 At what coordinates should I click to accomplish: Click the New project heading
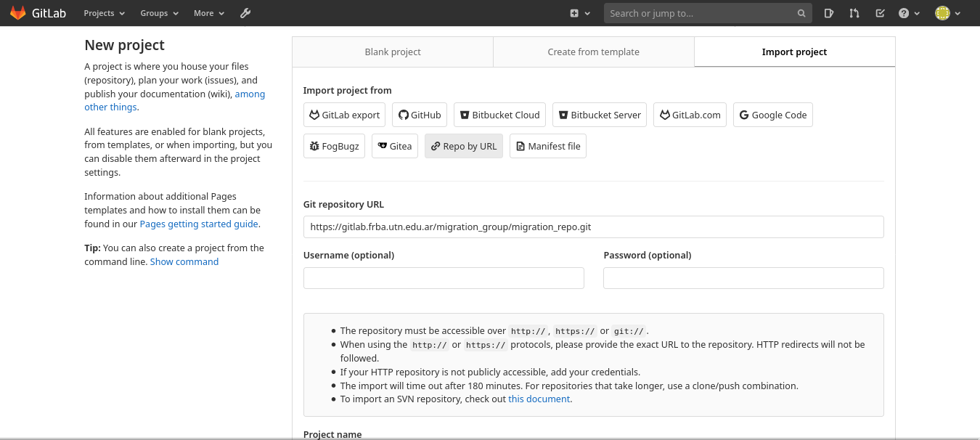[x=124, y=45]
